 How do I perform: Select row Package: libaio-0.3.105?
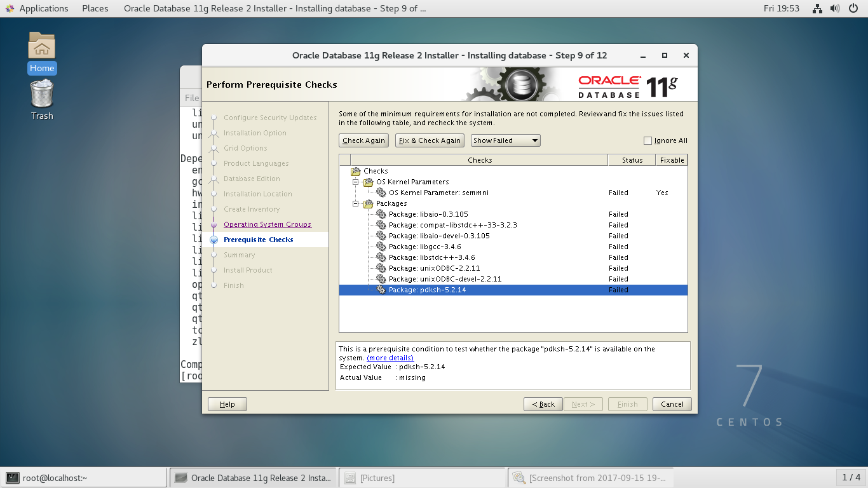pos(513,214)
